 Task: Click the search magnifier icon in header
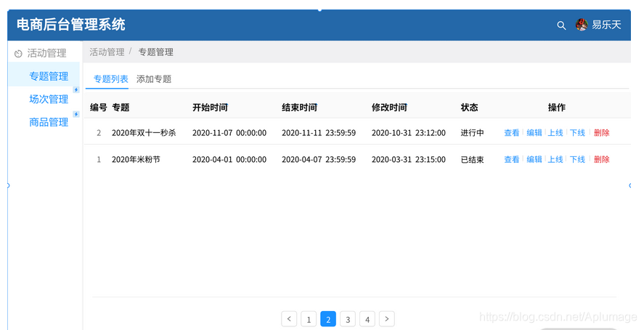pos(561,25)
